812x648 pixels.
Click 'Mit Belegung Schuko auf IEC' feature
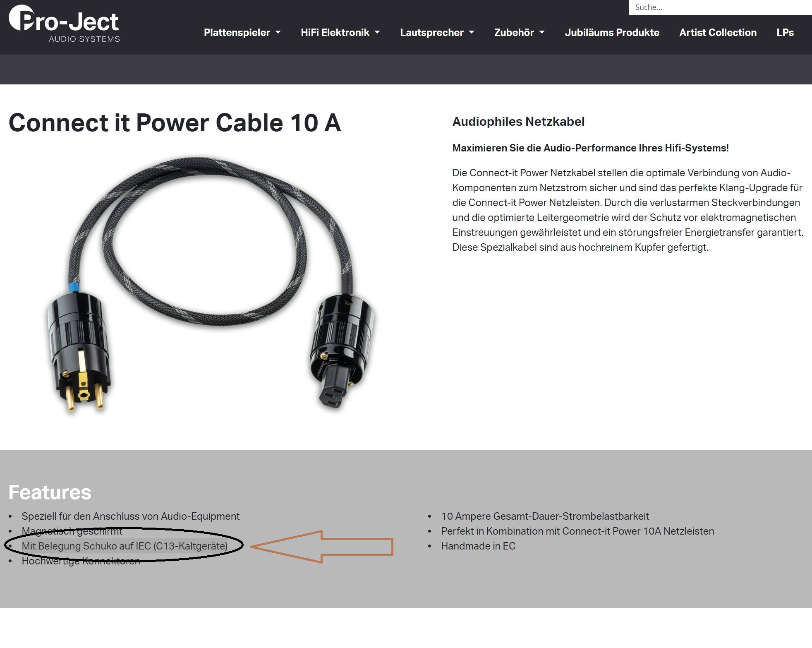125,546
